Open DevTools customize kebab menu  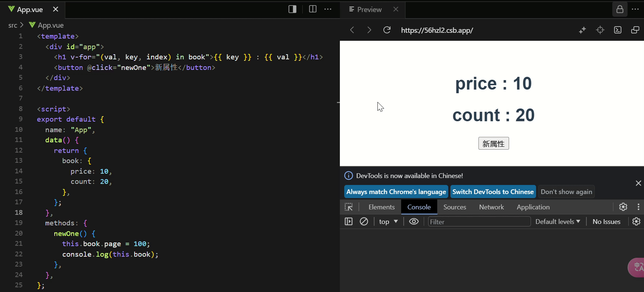click(x=638, y=207)
